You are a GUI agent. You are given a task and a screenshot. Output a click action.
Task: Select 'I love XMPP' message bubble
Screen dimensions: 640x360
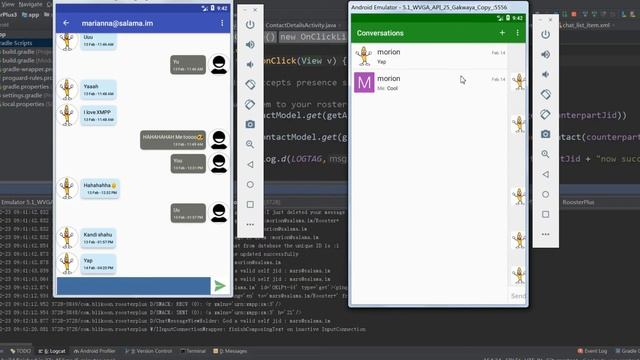pos(98,116)
